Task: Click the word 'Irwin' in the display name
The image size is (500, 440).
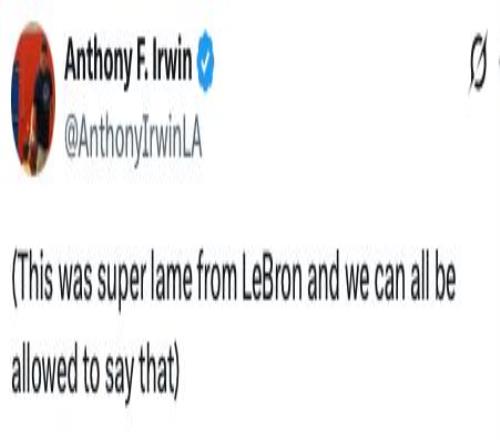Action: (172, 60)
